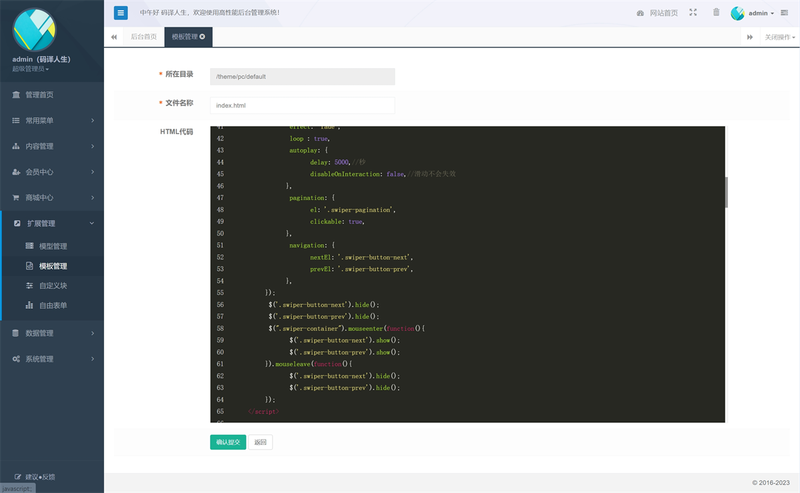Click line number 50 in the gutter

coord(220,233)
